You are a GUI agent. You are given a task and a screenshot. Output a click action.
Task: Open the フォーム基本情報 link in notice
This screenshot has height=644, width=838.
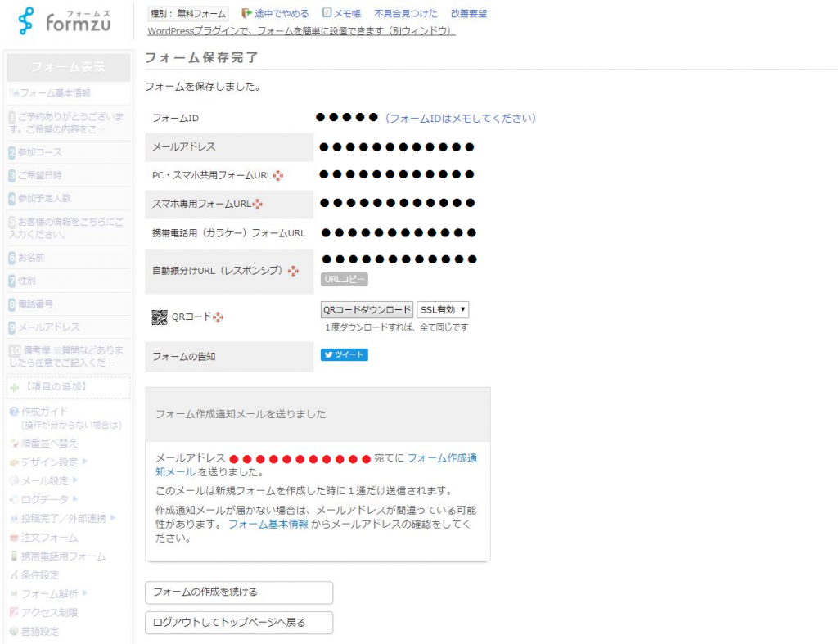pos(268,525)
